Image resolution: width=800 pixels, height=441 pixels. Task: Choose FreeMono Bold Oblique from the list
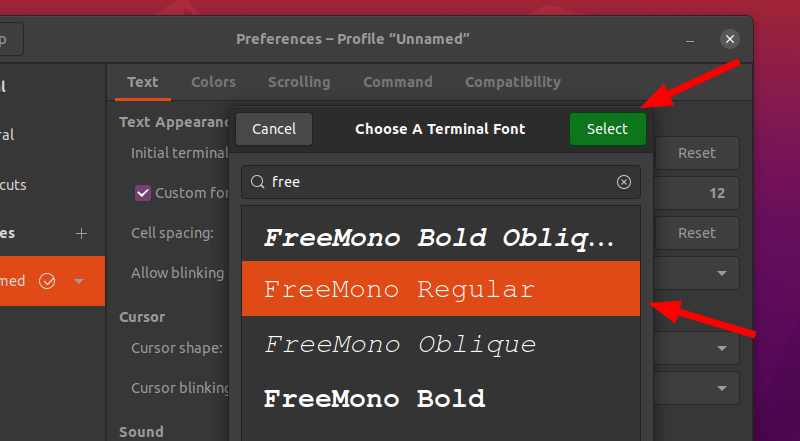pos(440,238)
